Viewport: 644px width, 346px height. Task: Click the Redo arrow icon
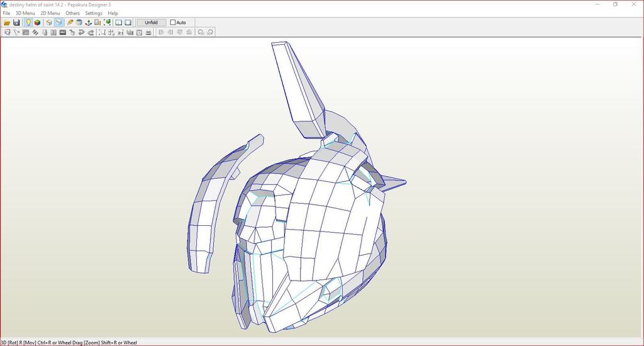[x=91, y=33]
